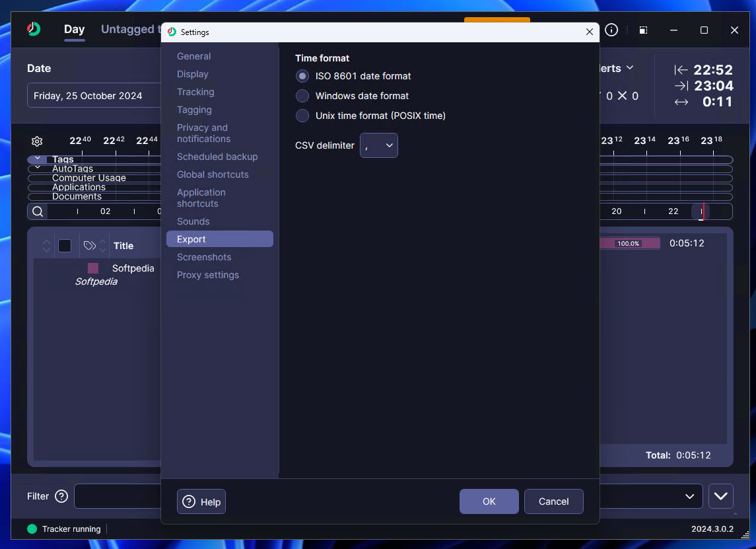The height and width of the screenshot is (549, 756).
Task: Click the compact view window icon
Action: [643, 30]
